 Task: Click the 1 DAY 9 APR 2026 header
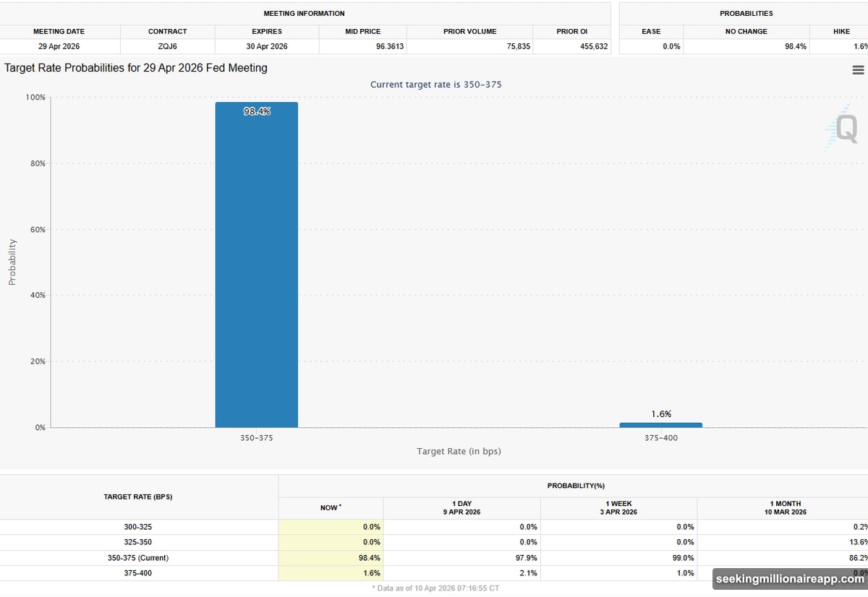(461, 507)
